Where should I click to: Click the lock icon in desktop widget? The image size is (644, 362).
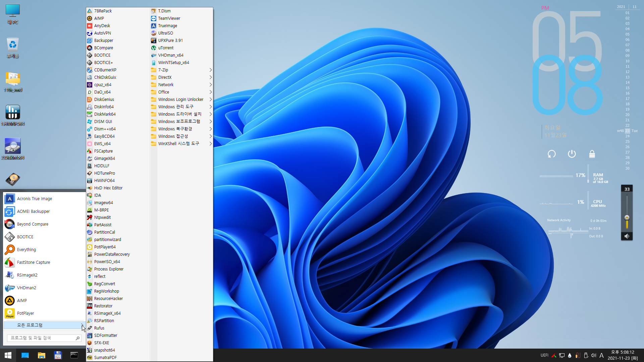592,154
